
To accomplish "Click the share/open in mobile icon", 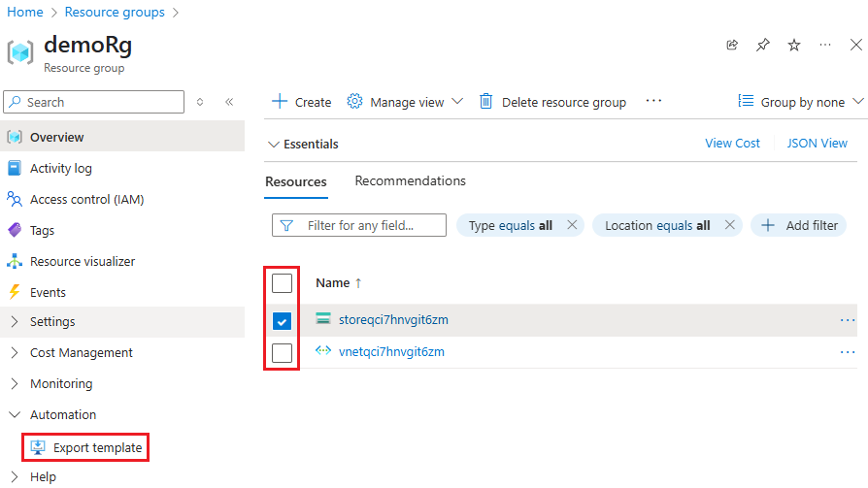I will (x=731, y=45).
